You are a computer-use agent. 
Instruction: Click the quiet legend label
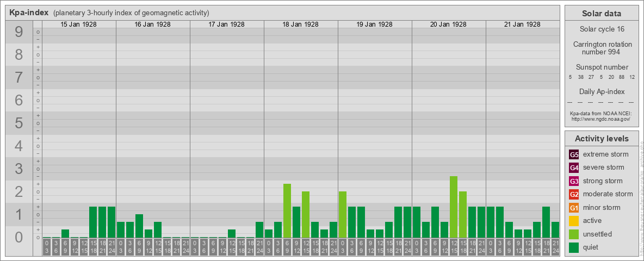point(592,247)
